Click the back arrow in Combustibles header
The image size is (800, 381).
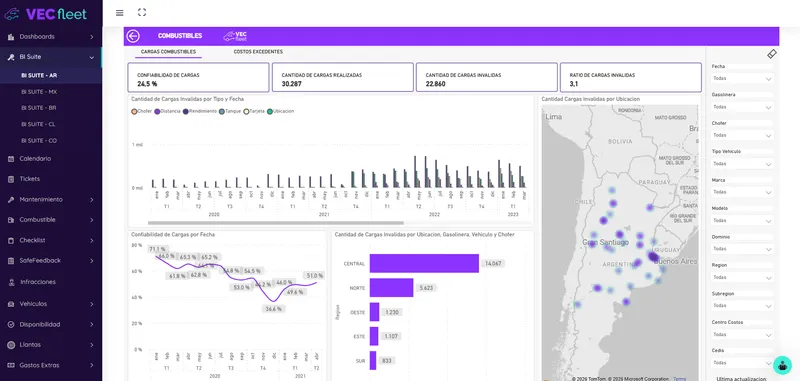[133, 36]
